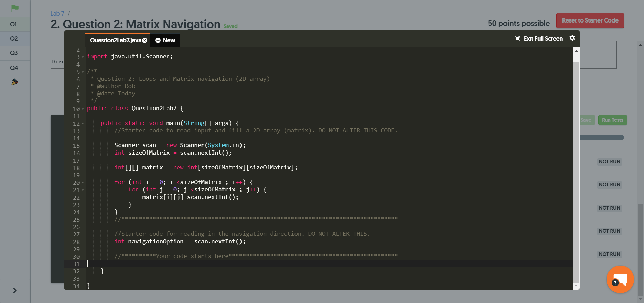
Task: Open the Lab 7 breadcrumb link
Action: pyautogui.click(x=57, y=13)
